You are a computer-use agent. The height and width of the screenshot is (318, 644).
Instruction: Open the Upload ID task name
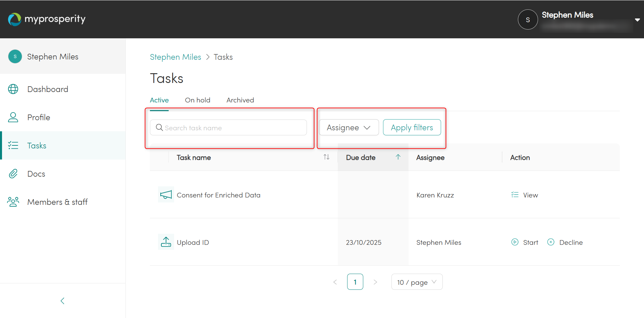(x=193, y=242)
